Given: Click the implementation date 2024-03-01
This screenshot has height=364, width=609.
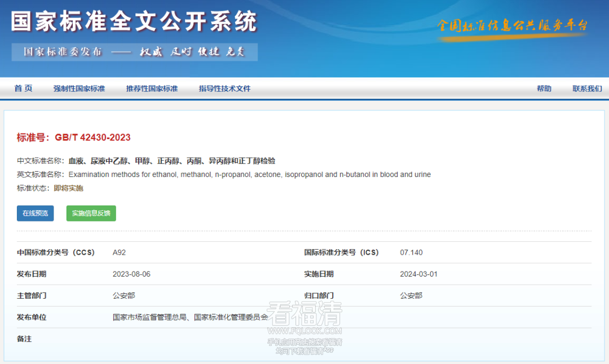Looking at the screenshot, I should tap(418, 274).
